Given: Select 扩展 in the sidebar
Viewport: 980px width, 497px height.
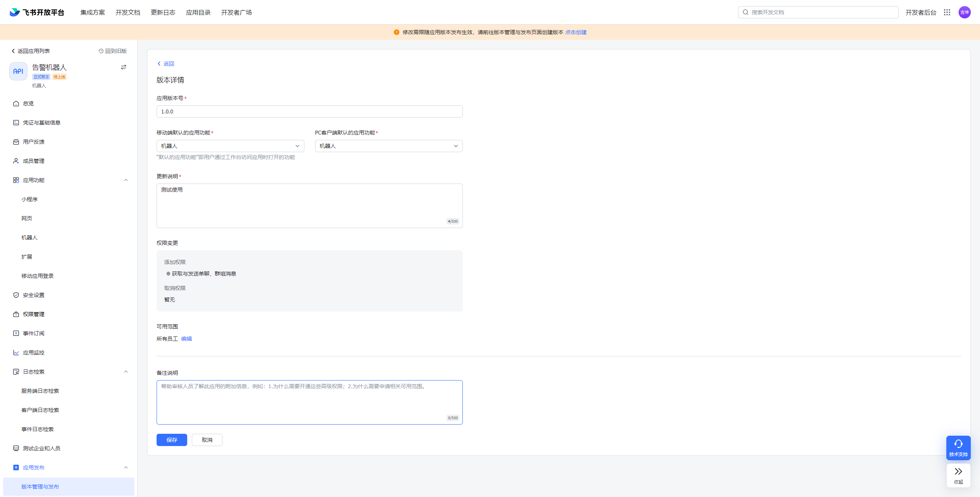Looking at the screenshot, I should click(27, 257).
